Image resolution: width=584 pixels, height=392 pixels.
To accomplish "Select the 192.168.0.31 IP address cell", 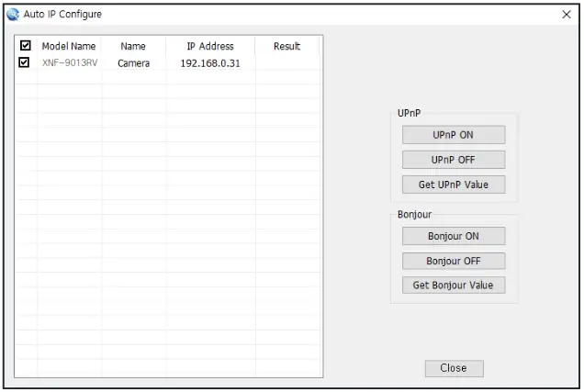I will click(210, 63).
